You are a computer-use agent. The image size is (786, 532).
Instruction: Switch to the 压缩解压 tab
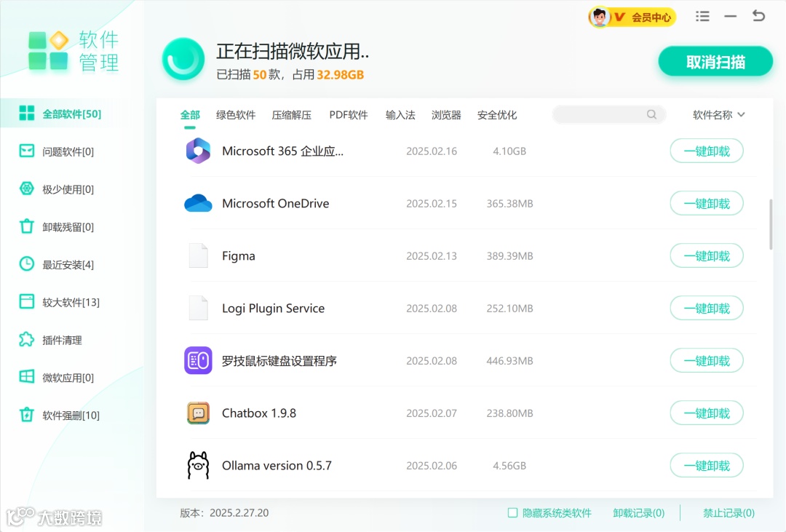point(291,115)
